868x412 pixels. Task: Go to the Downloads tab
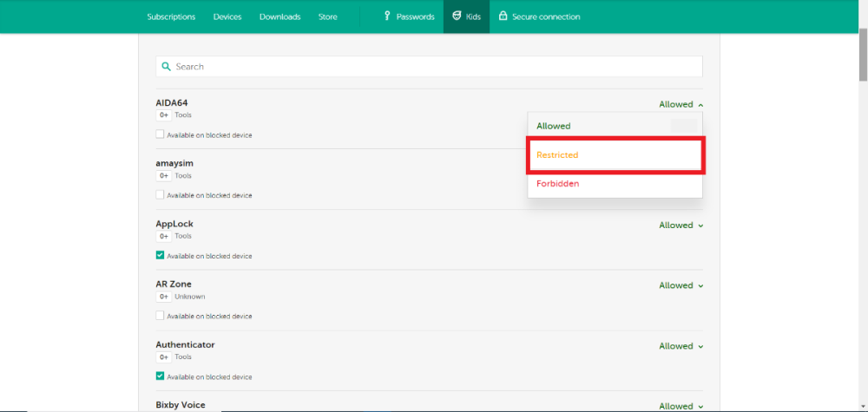pos(280,16)
